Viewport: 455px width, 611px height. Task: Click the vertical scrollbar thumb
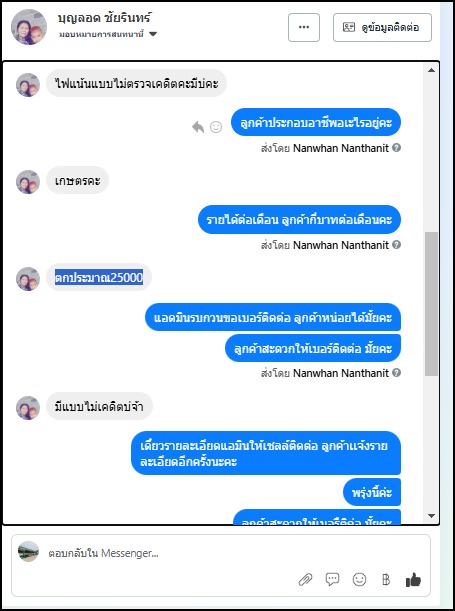(x=431, y=304)
